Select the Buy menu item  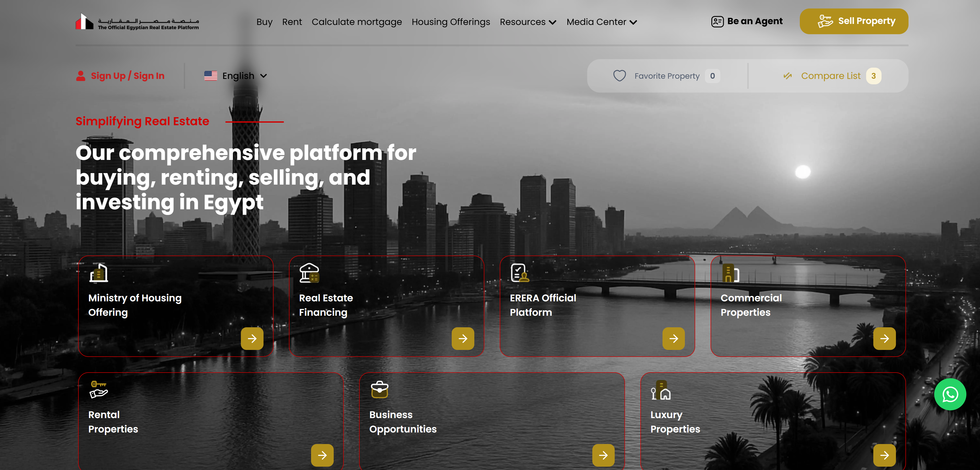(x=264, y=22)
